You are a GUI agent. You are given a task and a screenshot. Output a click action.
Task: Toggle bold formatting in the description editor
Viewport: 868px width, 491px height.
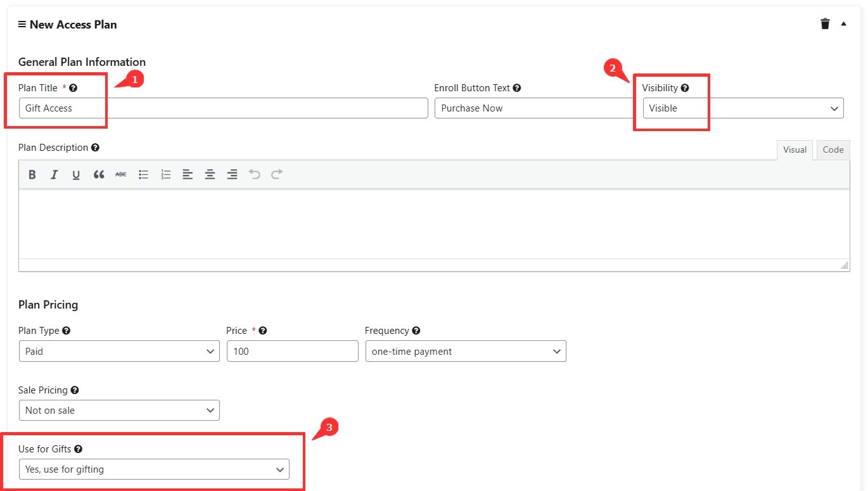click(32, 174)
